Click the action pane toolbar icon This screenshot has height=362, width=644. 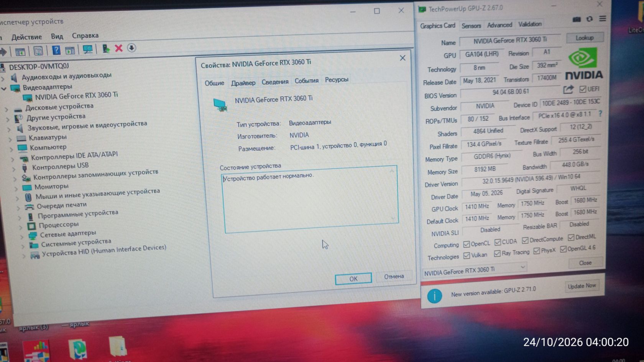pyautogui.click(x=70, y=50)
